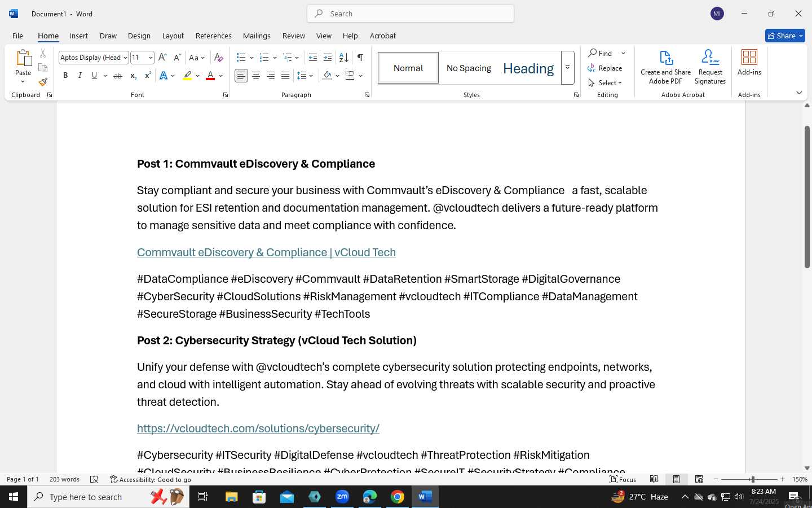
Task: Expand bullets list dropdown
Action: [x=251, y=58]
